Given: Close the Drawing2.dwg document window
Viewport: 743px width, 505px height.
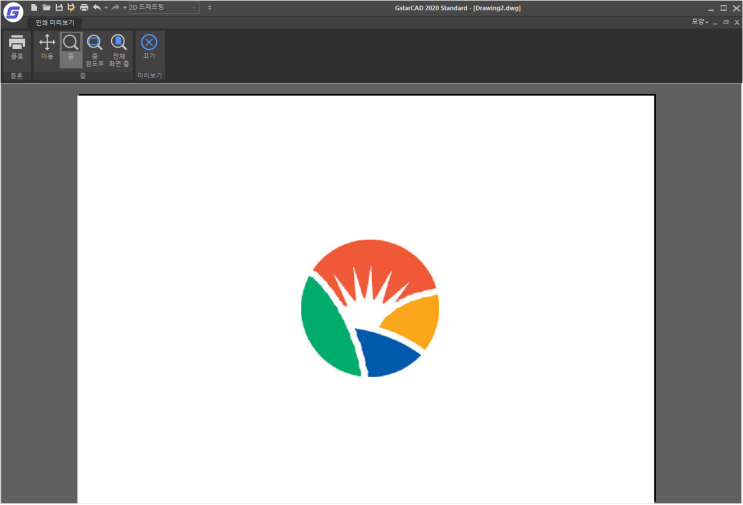Looking at the screenshot, I should (x=737, y=22).
